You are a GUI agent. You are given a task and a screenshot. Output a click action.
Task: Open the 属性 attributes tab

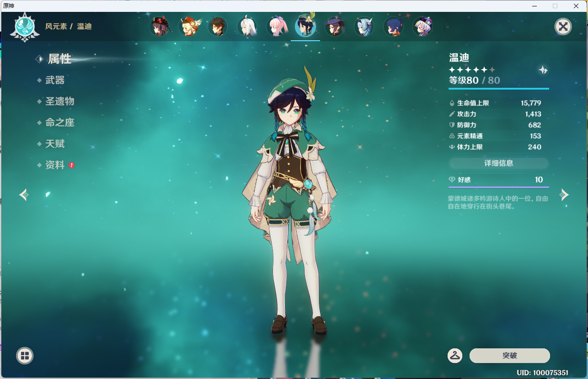59,59
